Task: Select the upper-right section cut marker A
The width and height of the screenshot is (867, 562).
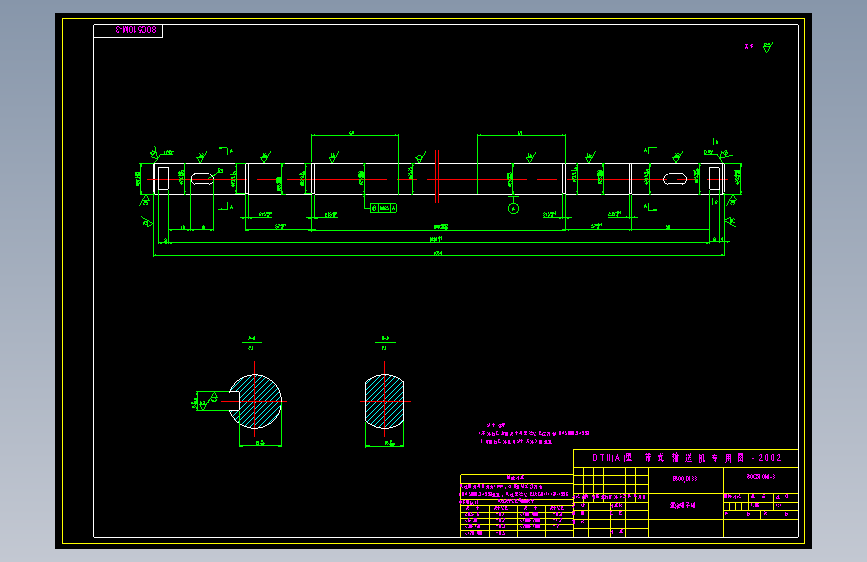Action: click(x=650, y=150)
